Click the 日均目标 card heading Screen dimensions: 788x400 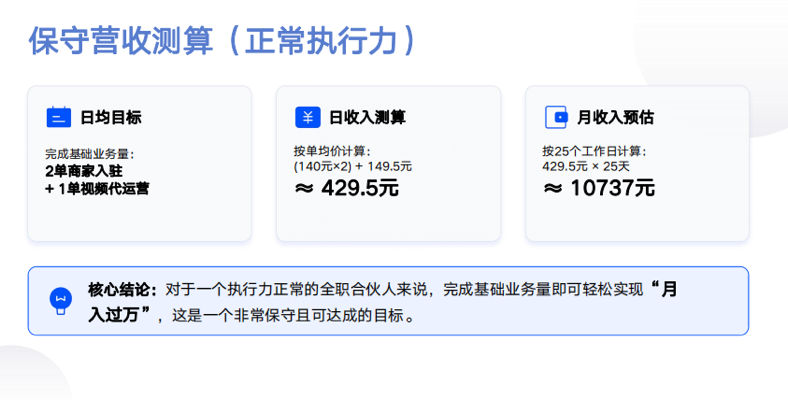point(110,117)
